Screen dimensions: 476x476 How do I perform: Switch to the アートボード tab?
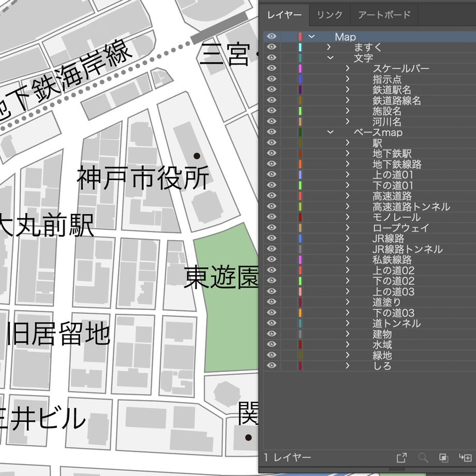pyautogui.click(x=384, y=15)
